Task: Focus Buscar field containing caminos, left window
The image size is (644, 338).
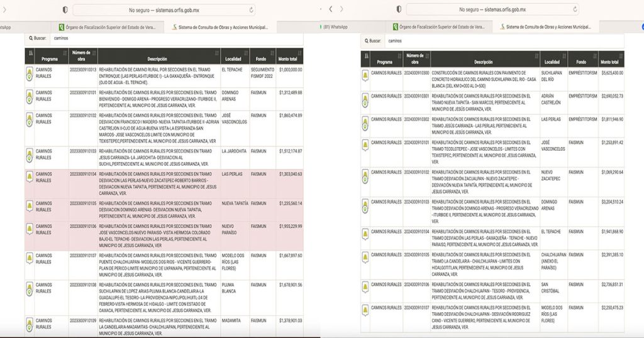Action: click(x=177, y=38)
